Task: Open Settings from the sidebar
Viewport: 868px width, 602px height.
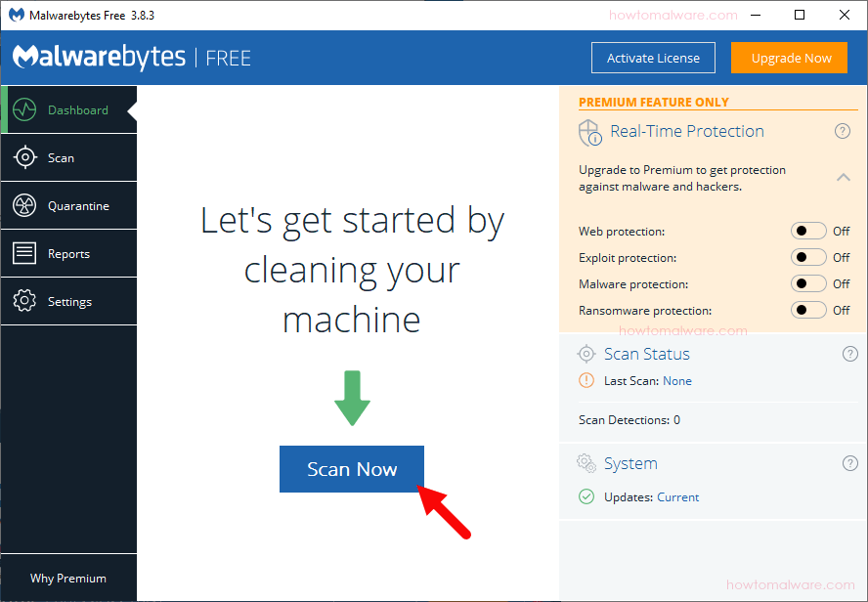Action: pos(68,301)
